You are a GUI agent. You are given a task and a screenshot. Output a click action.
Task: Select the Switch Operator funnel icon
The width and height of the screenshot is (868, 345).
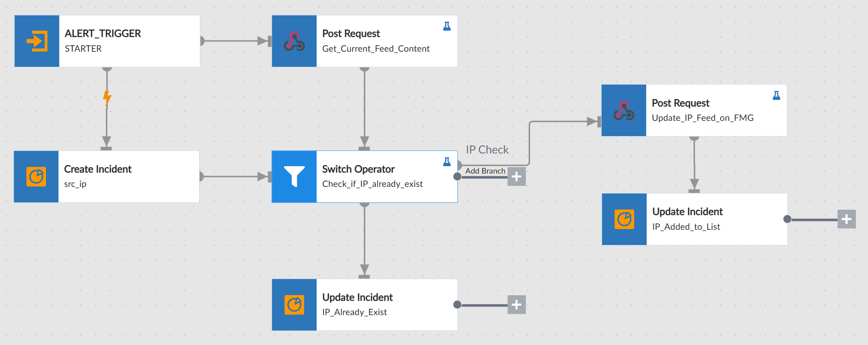294,177
